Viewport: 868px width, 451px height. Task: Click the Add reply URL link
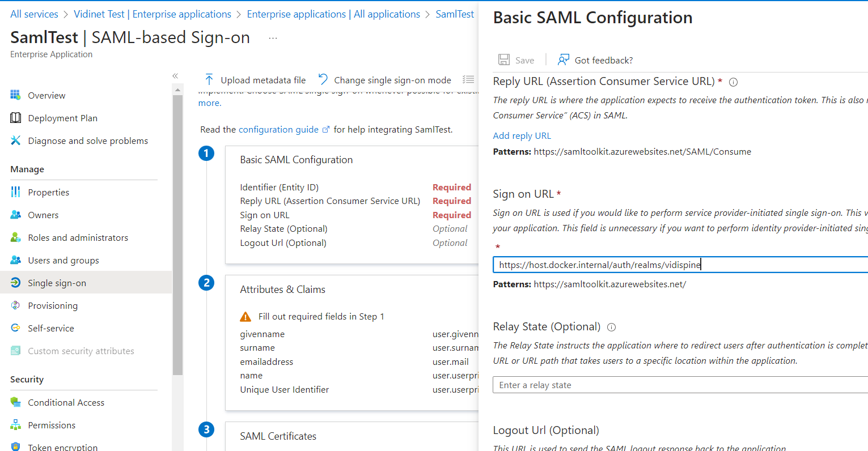coord(522,135)
